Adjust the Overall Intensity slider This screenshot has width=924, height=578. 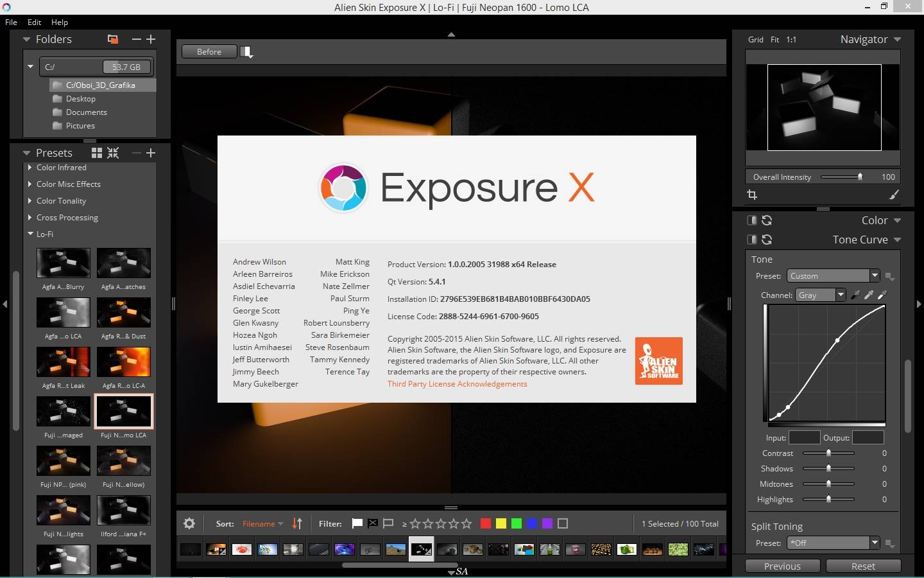click(x=841, y=177)
